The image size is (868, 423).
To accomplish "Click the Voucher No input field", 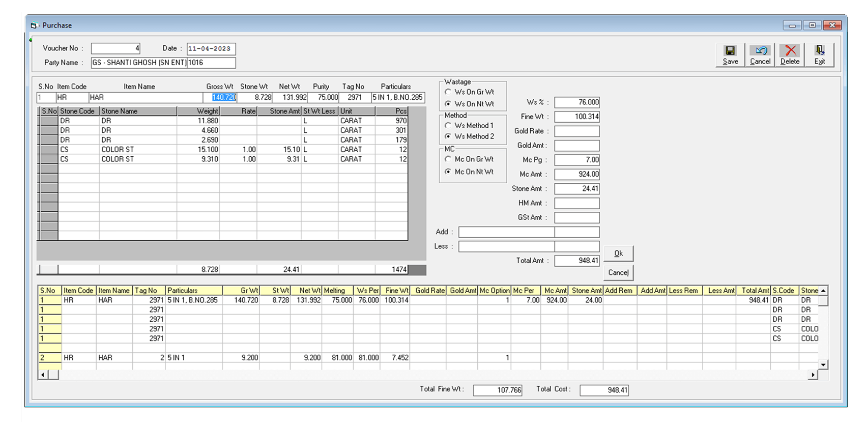I will (x=115, y=48).
